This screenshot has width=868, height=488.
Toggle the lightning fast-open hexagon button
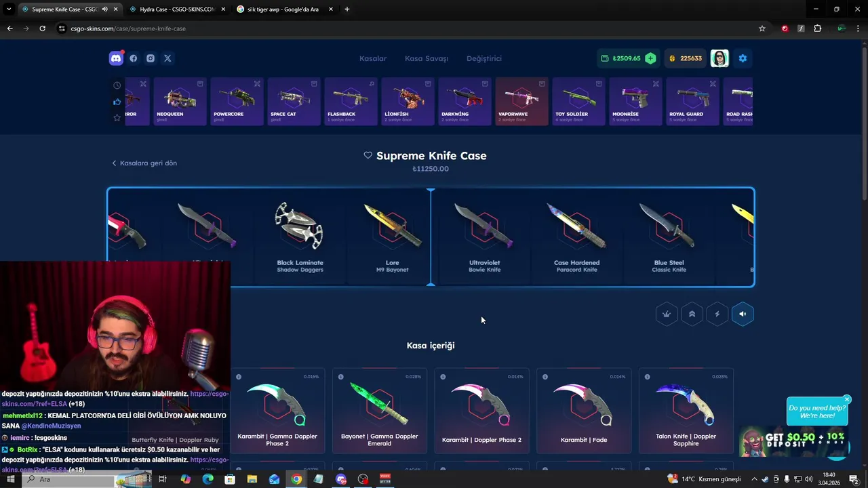pos(717,314)
